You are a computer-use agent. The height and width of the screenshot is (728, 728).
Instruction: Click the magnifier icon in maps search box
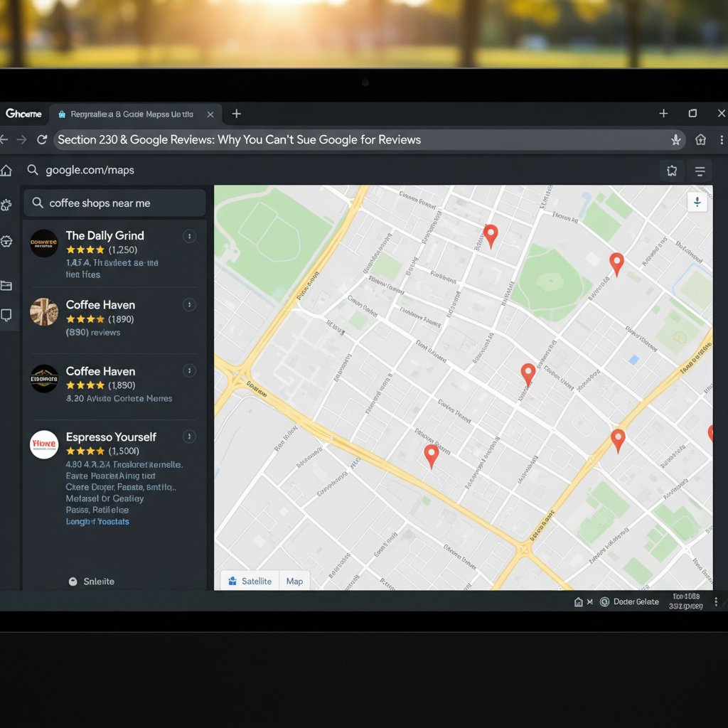pyautogui.click(x=38, y=203)
